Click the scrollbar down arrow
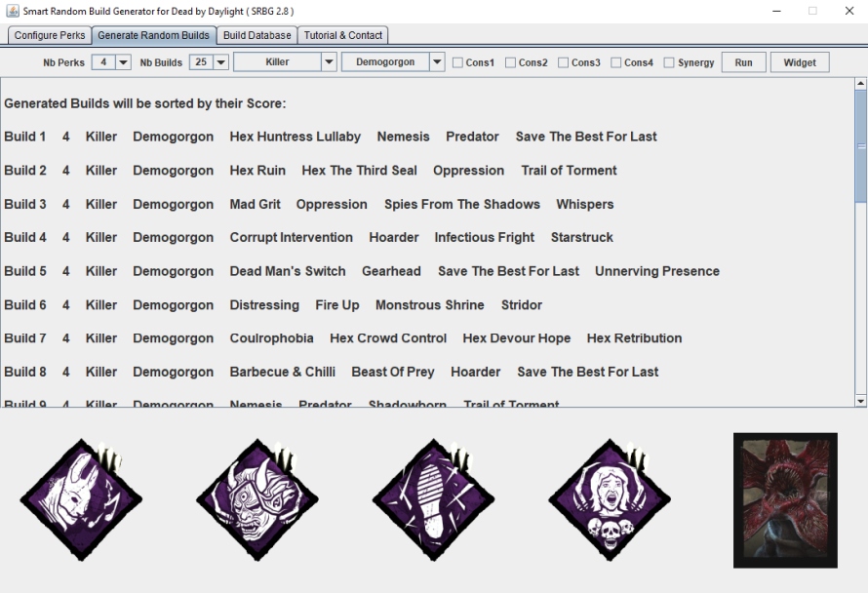The width and height of the screenshot is (868, 593). (x=860, y=400)
